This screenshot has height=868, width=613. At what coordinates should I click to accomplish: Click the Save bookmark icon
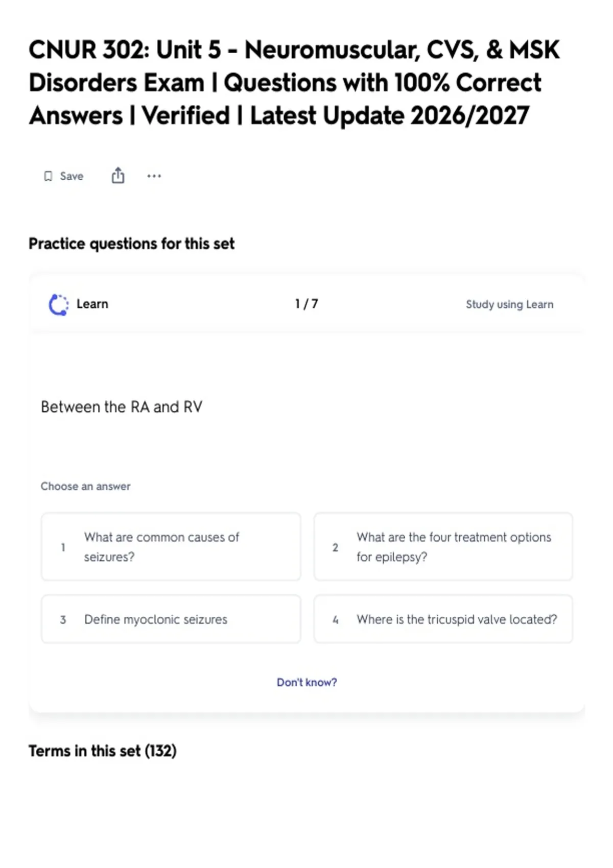click(48, 176)
